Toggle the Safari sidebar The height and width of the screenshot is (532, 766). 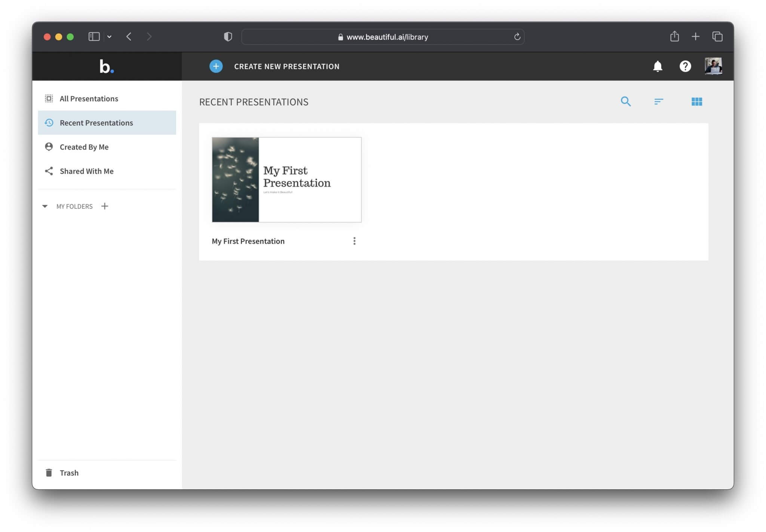point(94,36)
